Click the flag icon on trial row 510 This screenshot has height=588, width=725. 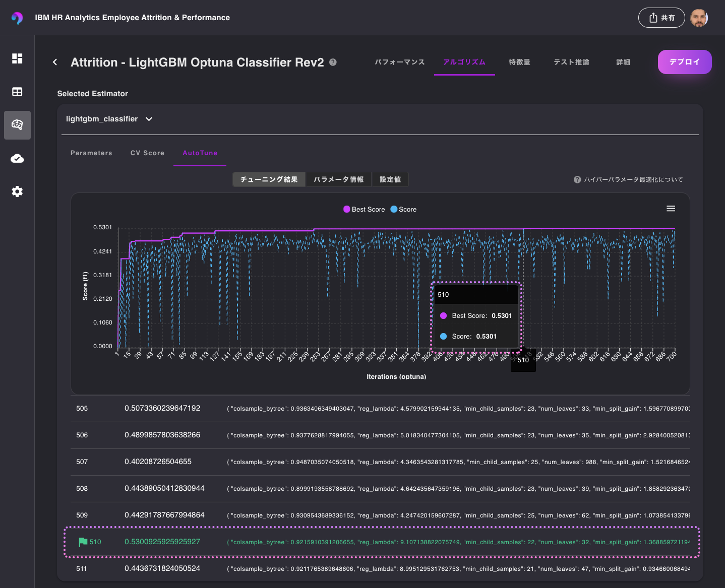(x=82, y=542)
